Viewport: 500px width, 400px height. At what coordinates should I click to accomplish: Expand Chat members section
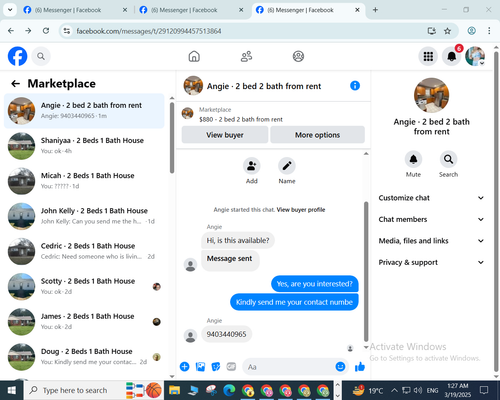coord(431,219)
